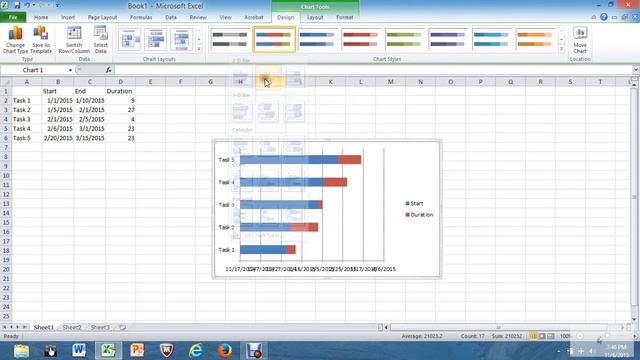Select sheet tab Sheet1
The width and height of the screenshot is (640, 360).
(x=44, y=327)
